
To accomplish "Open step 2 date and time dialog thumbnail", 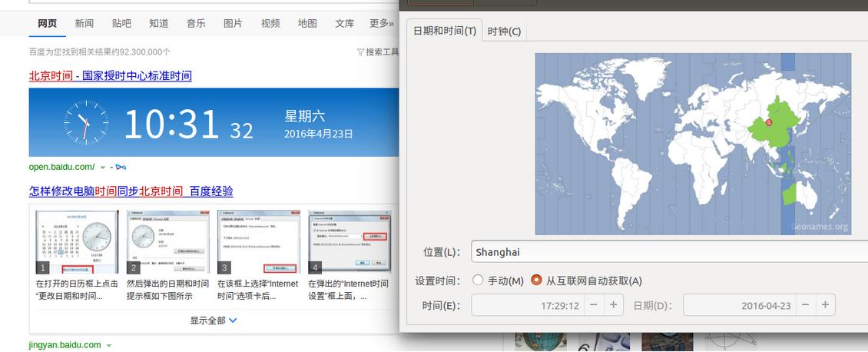I will point(167,242).
